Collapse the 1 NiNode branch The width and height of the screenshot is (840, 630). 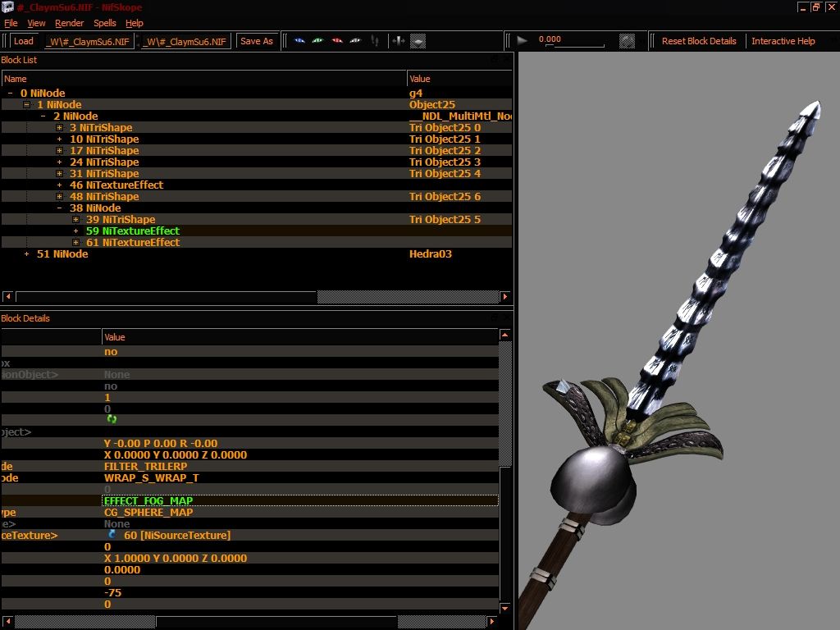tap(27, 104)
